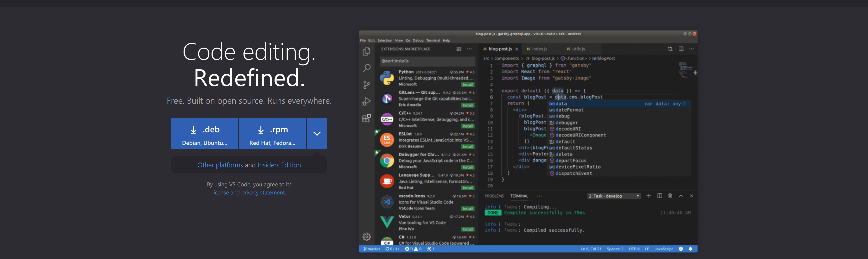868x259 pixels.
Task: Open the Explorer files icon in activity bar
Action: click(x=366, y=51)
